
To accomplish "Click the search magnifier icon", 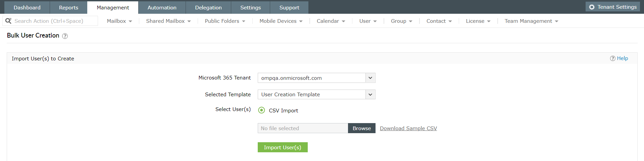I will 8,21.
